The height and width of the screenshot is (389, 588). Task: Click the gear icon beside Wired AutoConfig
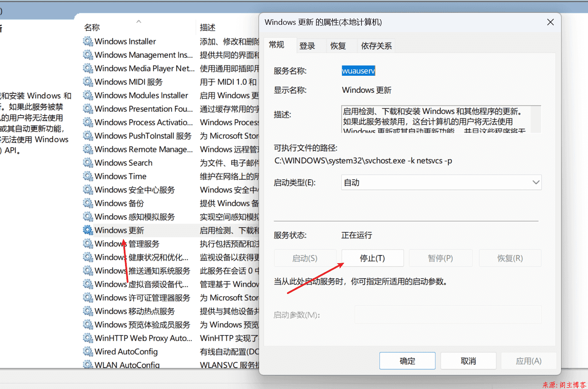pyautogui.click(x=88, y=351)
